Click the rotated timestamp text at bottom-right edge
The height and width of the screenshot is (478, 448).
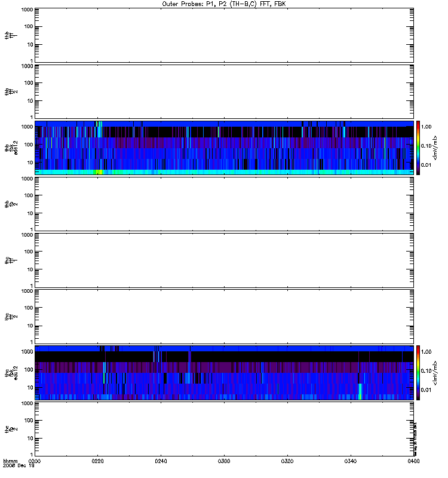[415, 439]
